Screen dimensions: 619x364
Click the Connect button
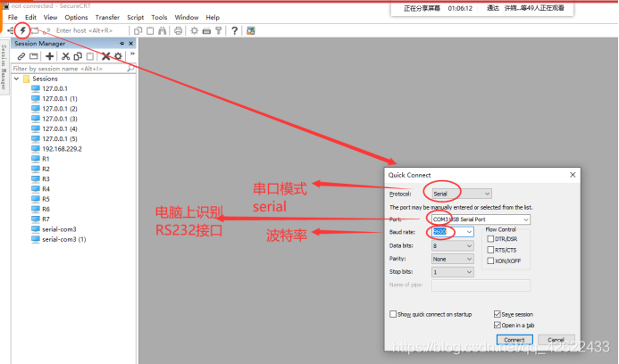514,340
